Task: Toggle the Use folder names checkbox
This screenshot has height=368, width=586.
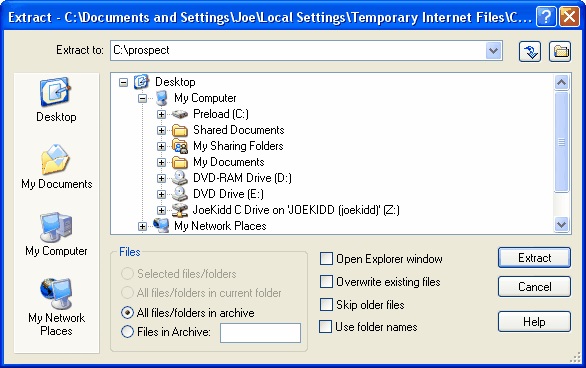Action: point(325,327)
